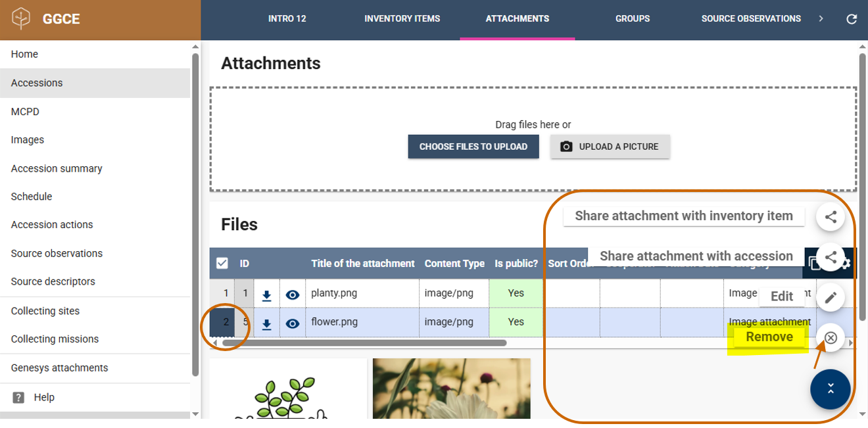Screen dimensions: 868x428
Task: Click share icon for accession sharing
Action: (831, 257)
